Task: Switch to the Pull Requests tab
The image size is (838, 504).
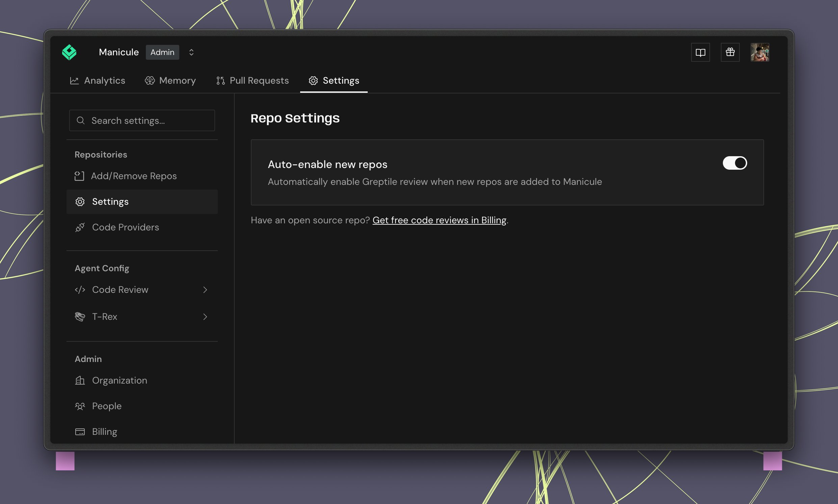Action: pos(253,81)
